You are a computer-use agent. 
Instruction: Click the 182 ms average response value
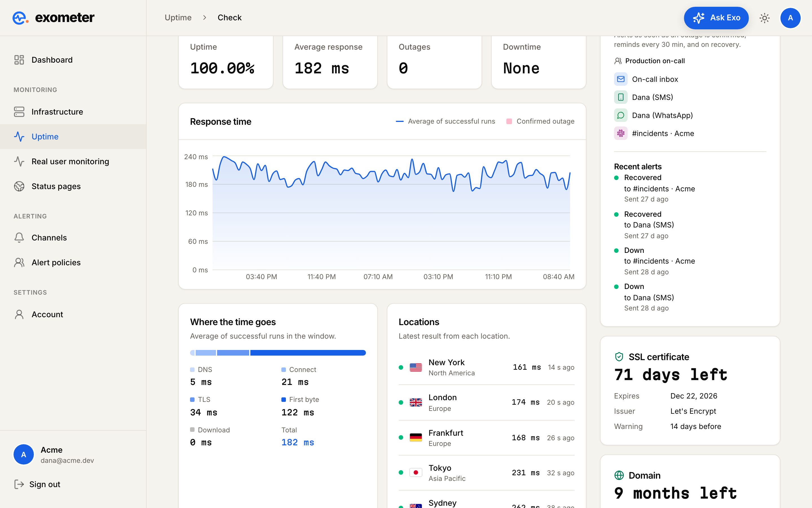[x=322, y=68]
